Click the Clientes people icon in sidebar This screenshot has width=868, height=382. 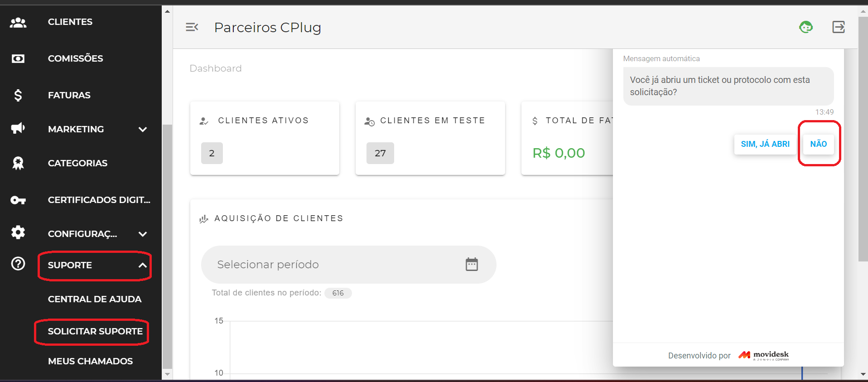tap(18, 22)
